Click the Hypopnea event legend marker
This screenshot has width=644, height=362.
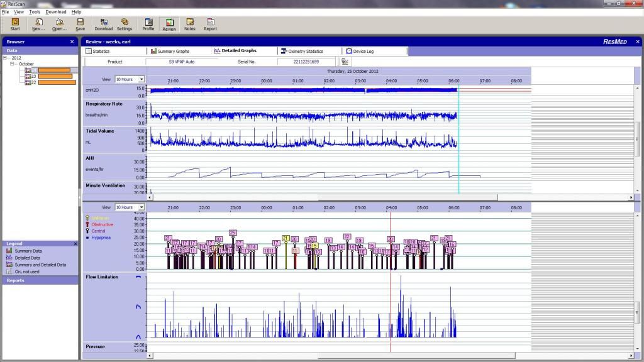click(87, 238)
